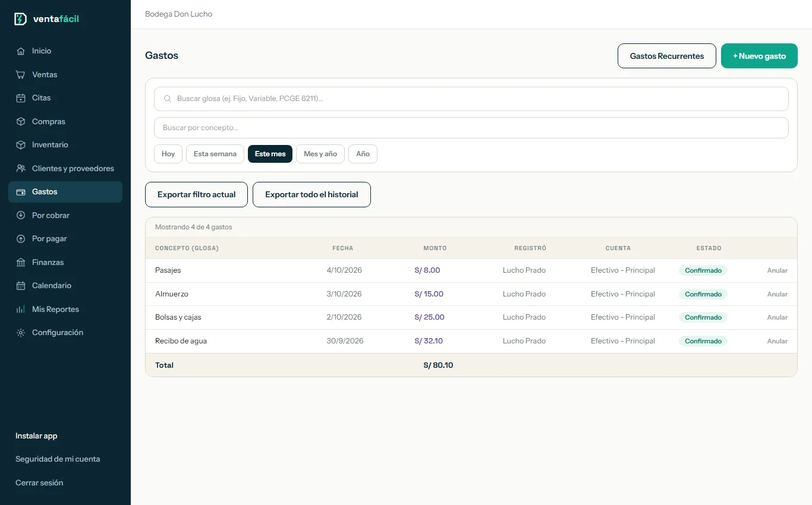The image size is (812, 505).
Task: Click the Nuevo gasto button
Action: [759, 56]
